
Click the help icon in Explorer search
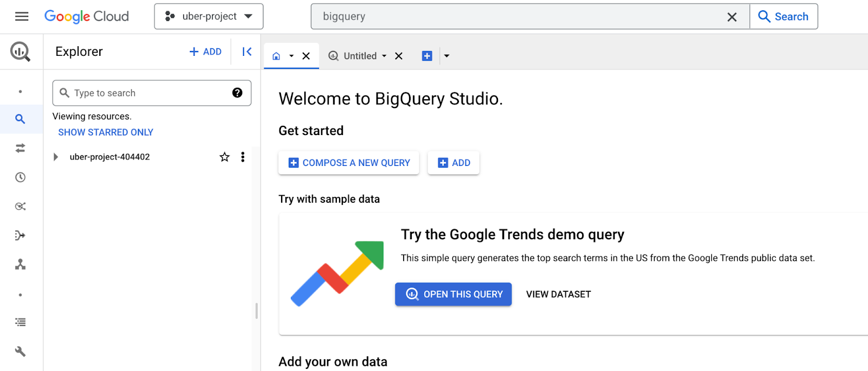[x=237, y=93]
